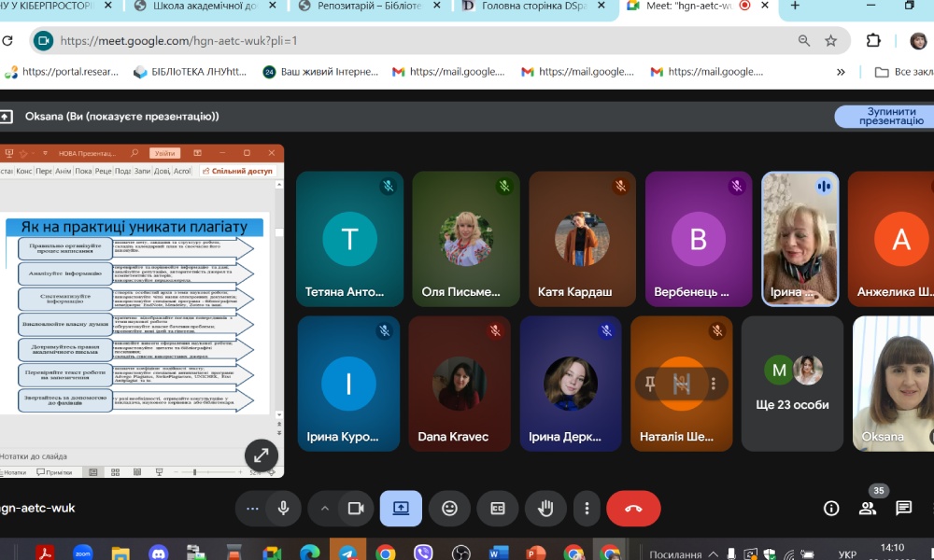Expand video settings chevron beside camera

point(325,509)
